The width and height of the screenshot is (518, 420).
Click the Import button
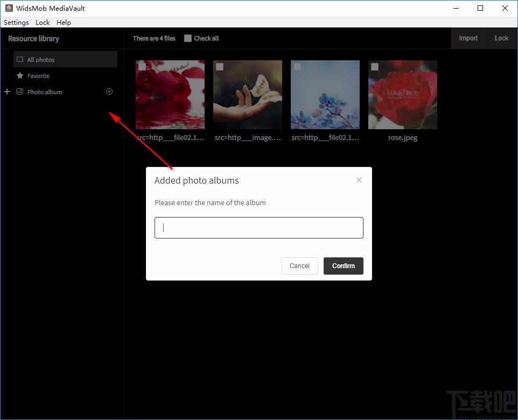click(x=468, y=38)
